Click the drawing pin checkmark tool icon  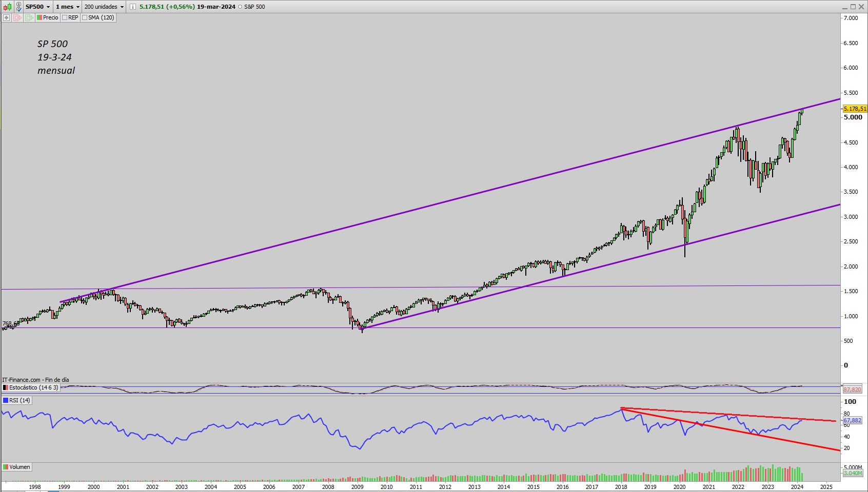click(18, 7)
